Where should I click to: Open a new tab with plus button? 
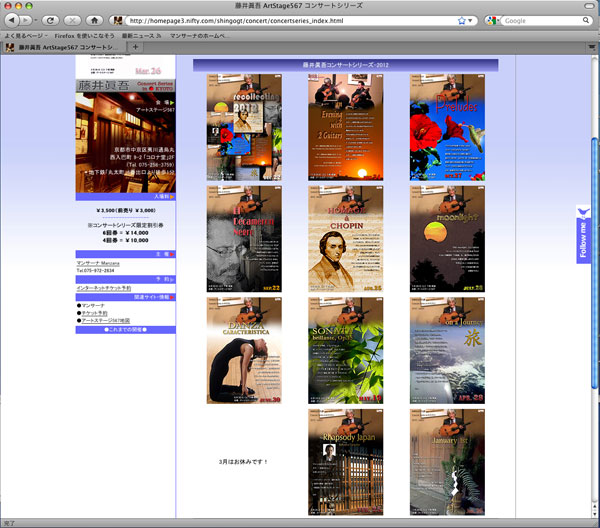pyautogui.click(x=135, y=47)
